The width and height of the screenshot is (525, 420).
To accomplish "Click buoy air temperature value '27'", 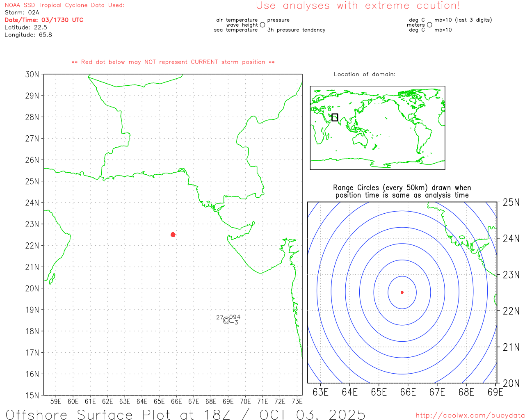I will [x=220, y=317].
